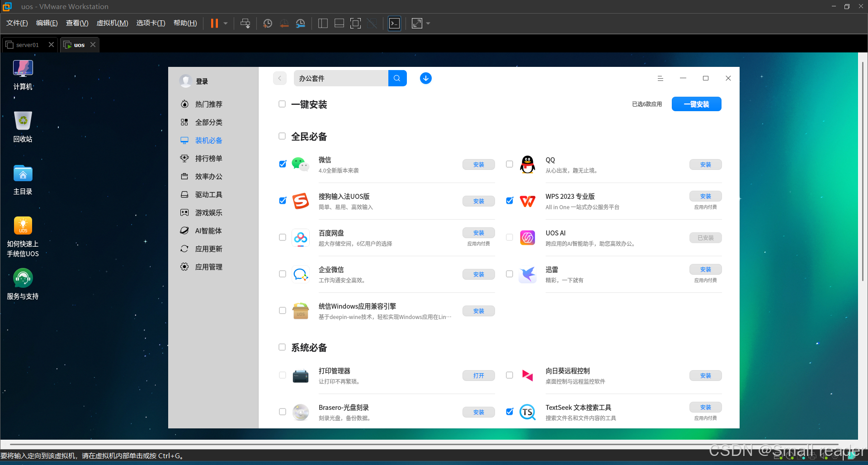The image size is (868, 465).
Task: Click VMware console view terminal icon
Action: click(395, 23)
